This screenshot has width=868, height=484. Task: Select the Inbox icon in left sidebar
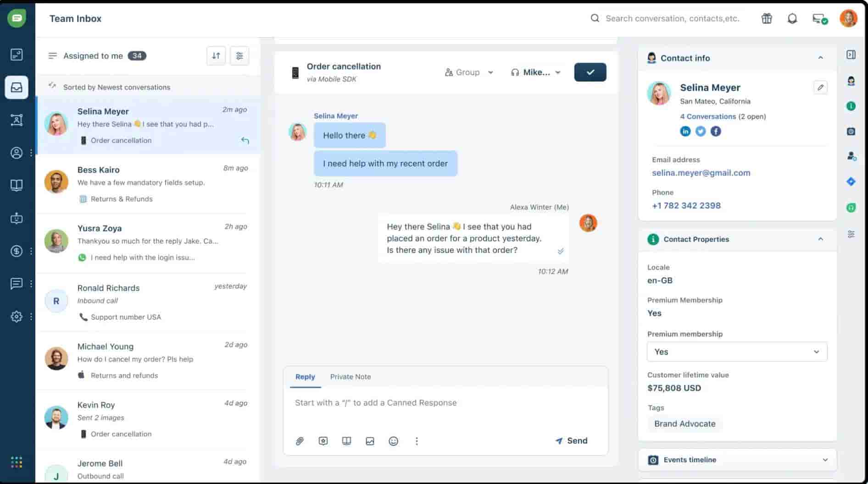click(17, 87)
